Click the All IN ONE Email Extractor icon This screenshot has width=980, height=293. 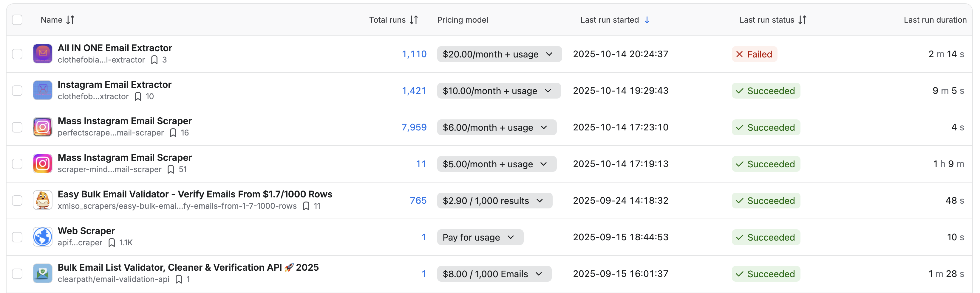click(43, 54)
